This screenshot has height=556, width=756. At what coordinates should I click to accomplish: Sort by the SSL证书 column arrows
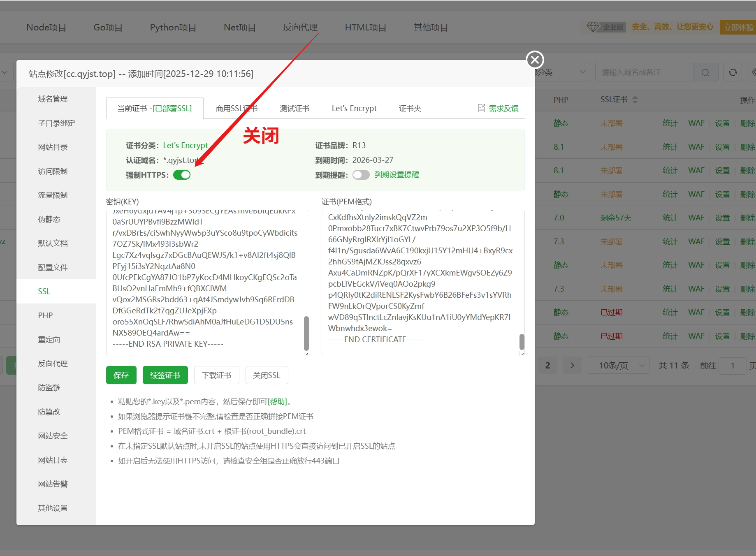coord(635,100)
